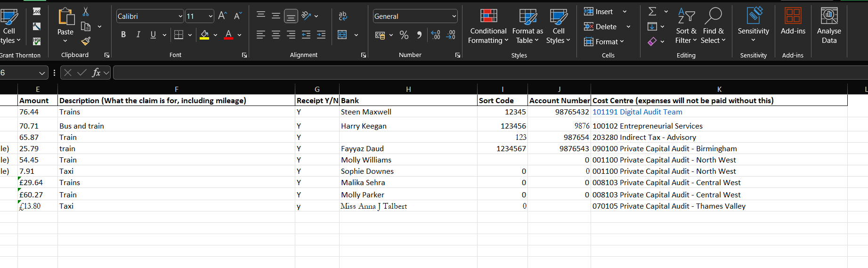Screen dimensions: 868x268
Task: Click the Clear eraser icon
Action: click(x=652, y=41)
